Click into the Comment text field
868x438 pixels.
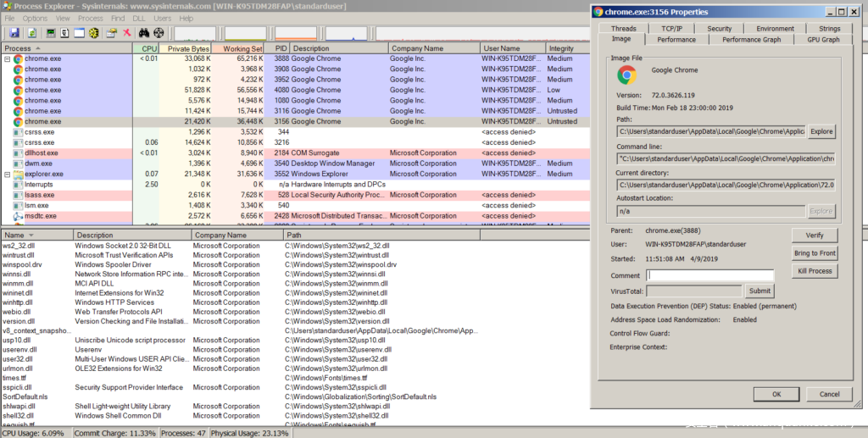[709, 275]
